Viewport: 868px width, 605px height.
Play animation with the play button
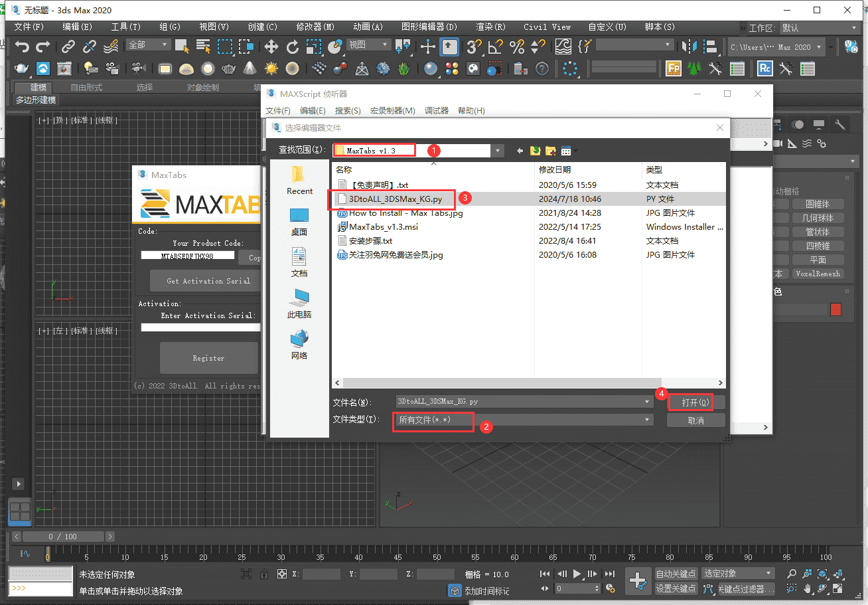(577, 574)
